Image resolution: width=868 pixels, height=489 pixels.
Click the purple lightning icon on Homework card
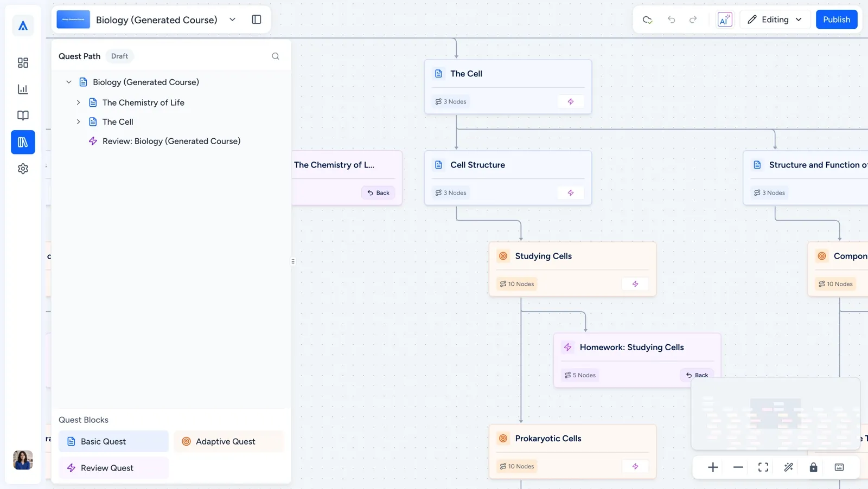pyautogui.click(x=568, y=347)
